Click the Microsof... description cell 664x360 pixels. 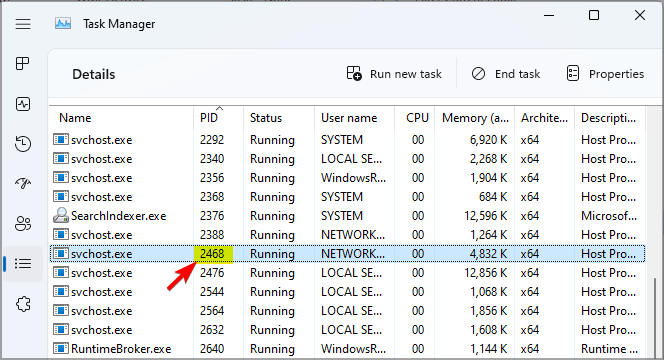point(609,216)
